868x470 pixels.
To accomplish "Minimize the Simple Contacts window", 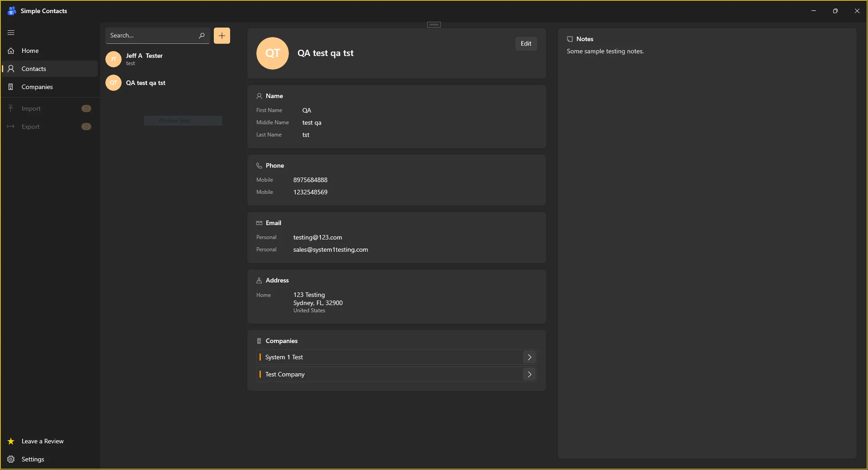I will coord(814,11).
